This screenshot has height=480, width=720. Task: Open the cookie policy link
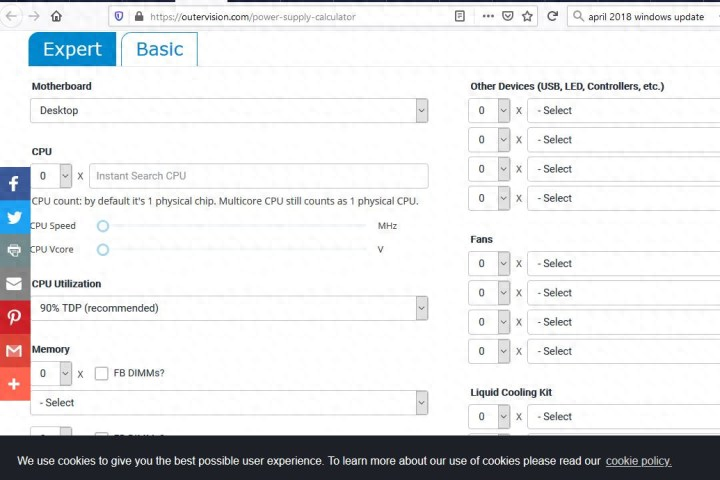point(638,461)
